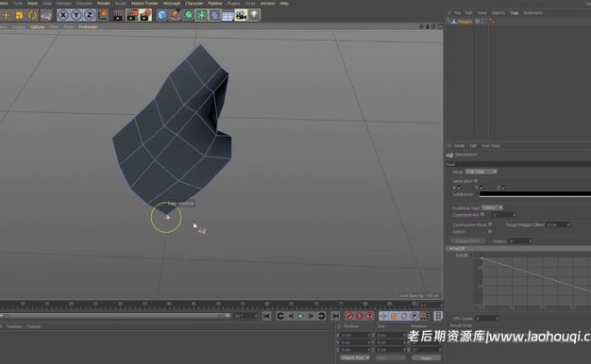Toggle the Z axis lock
This screenshot has width=591, height=364.
point(90,15)
